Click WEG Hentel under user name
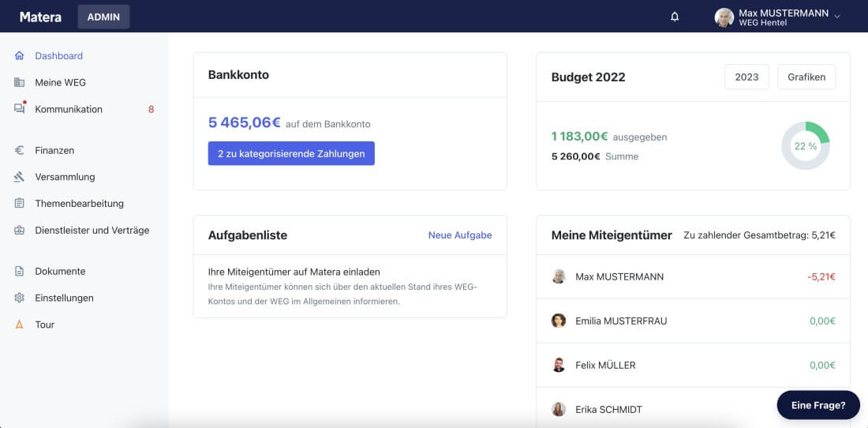The height and width of the screenshot is (428, 868). 763,23
